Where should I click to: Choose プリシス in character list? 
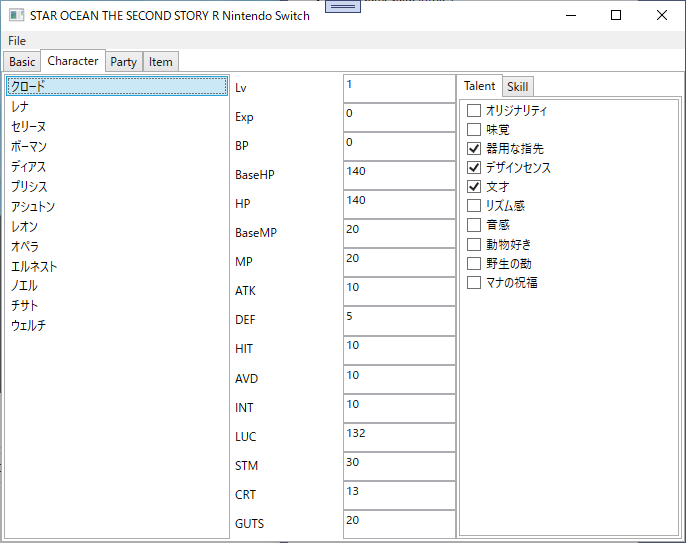[117, 186]
